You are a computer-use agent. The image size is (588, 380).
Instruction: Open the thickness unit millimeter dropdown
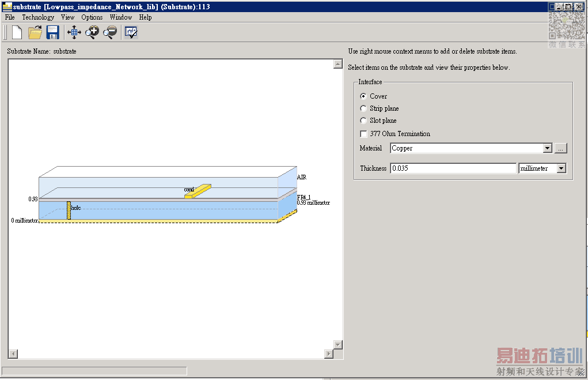[561, 168]
